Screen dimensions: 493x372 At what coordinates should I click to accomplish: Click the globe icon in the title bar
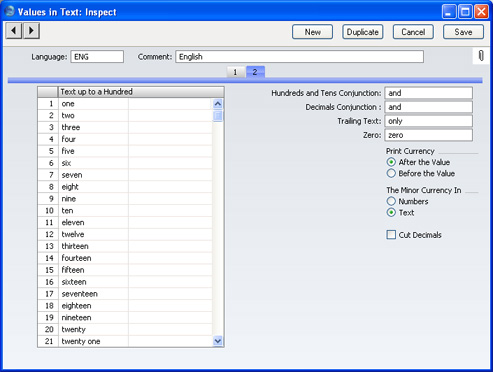pos(10,11)
